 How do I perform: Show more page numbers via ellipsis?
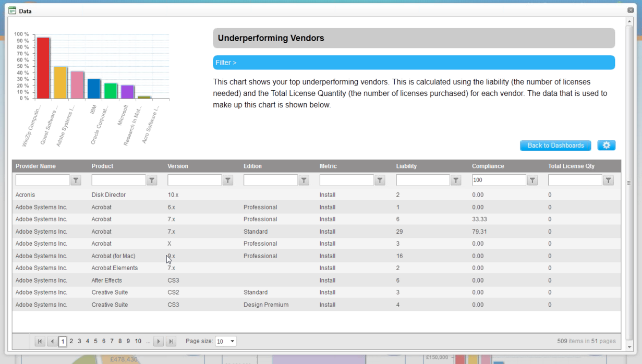click(x=148, y=341)
